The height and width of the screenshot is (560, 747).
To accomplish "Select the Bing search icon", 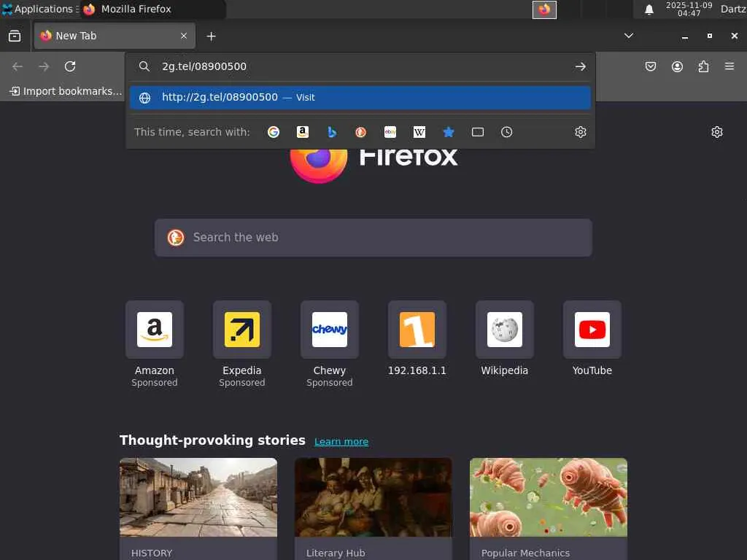I will coord(332,132).
